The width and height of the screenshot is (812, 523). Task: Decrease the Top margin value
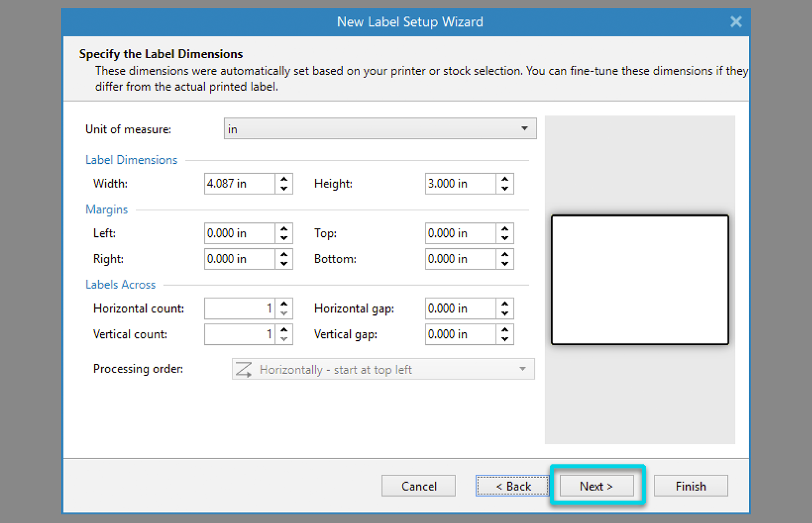click(504, 238)
